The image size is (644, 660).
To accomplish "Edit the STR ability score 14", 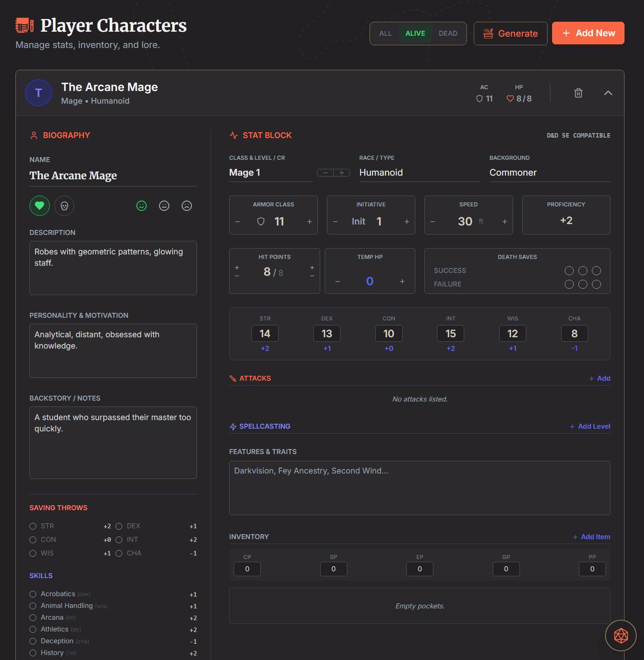I will click(265, 334).
